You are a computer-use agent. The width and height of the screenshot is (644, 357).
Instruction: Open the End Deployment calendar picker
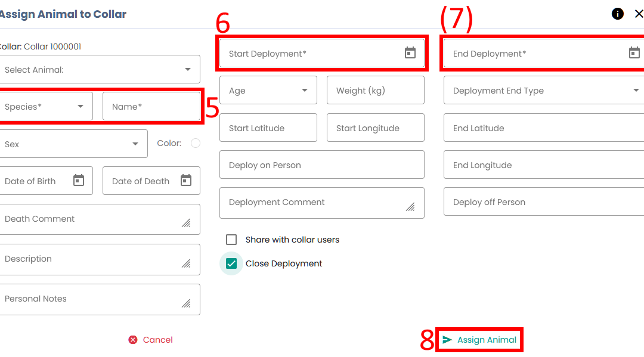tap(634, 53)
